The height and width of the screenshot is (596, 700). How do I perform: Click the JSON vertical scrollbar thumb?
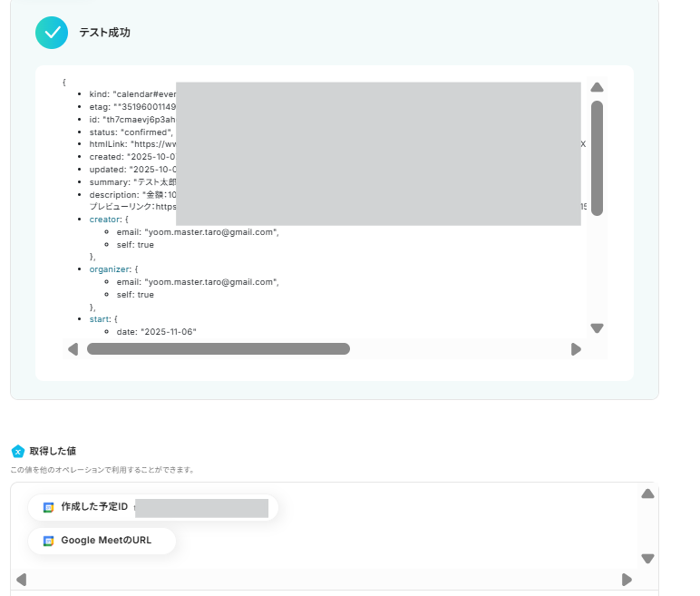coord(597,158)
